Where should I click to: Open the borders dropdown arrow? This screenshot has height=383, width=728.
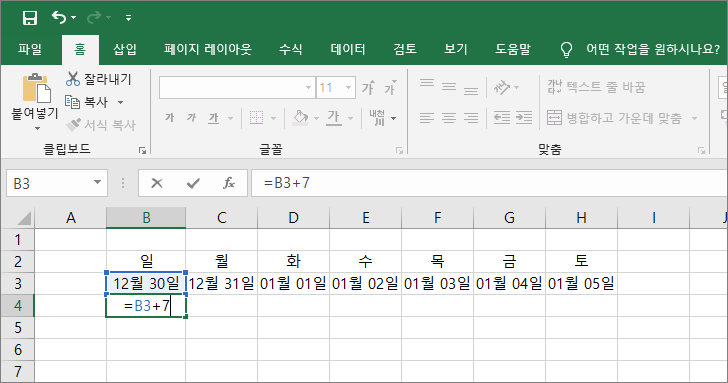(273, 118)
